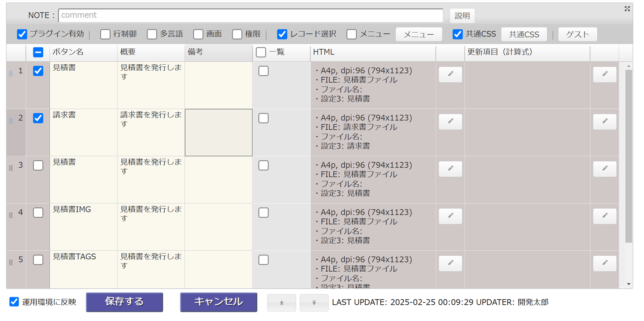Viewport: 644px width, 321px height.
Task: Click the 備考 column header
Action: coord(219,52)
